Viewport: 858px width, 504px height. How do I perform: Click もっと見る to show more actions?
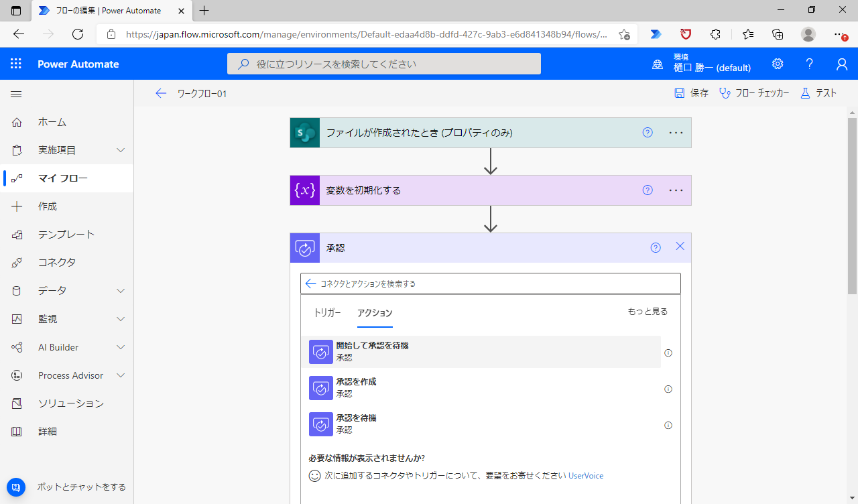coord(648,312)
